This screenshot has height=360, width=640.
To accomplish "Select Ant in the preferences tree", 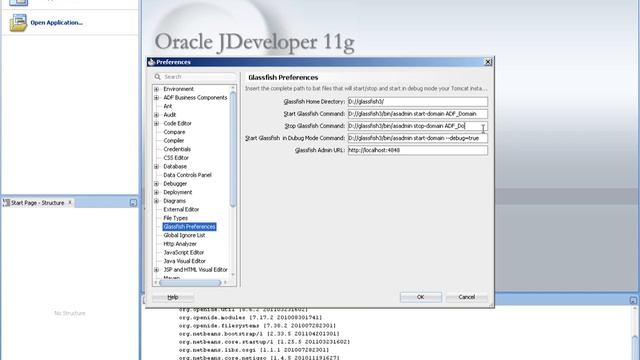I will 168,106.
